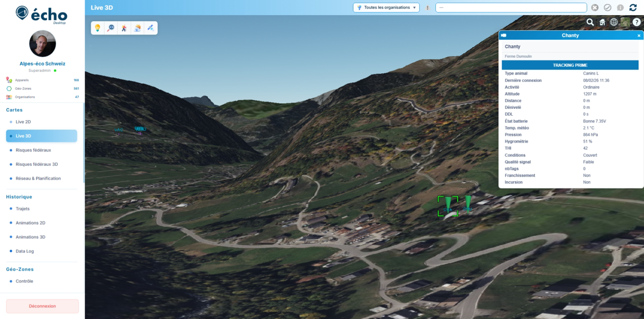Refresh using the circular arrows icon

633,8
